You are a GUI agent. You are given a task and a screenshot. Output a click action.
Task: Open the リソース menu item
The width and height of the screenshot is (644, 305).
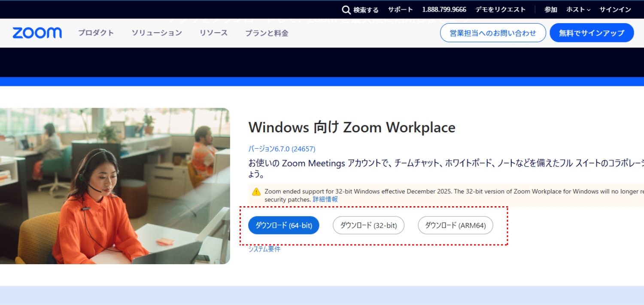(x=213, y=33)
